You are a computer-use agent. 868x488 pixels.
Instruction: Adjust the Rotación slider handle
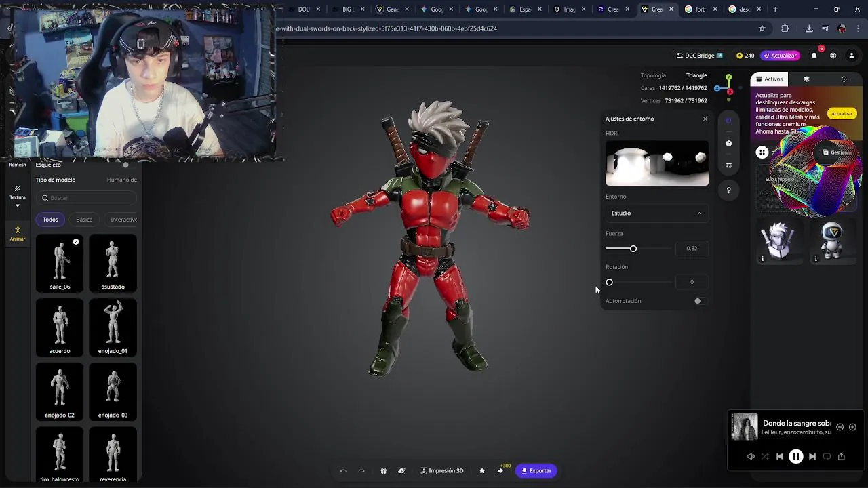[x=609, y=282]
